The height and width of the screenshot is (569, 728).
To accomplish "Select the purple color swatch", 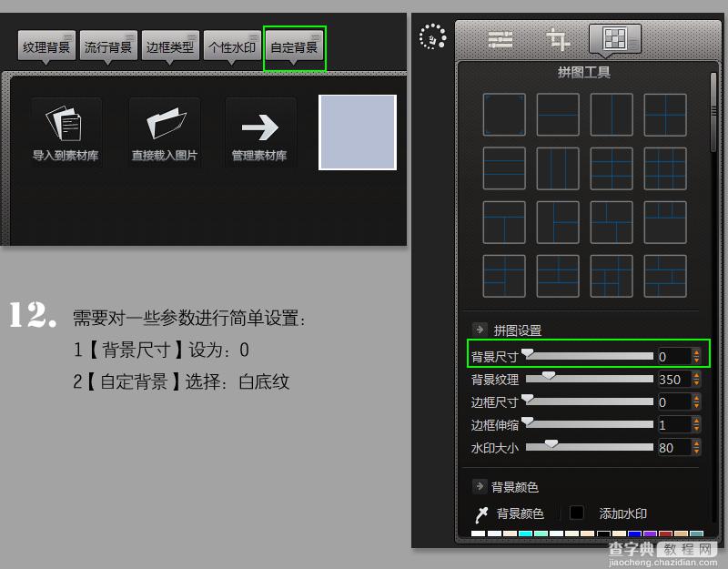I will point(650,533).
